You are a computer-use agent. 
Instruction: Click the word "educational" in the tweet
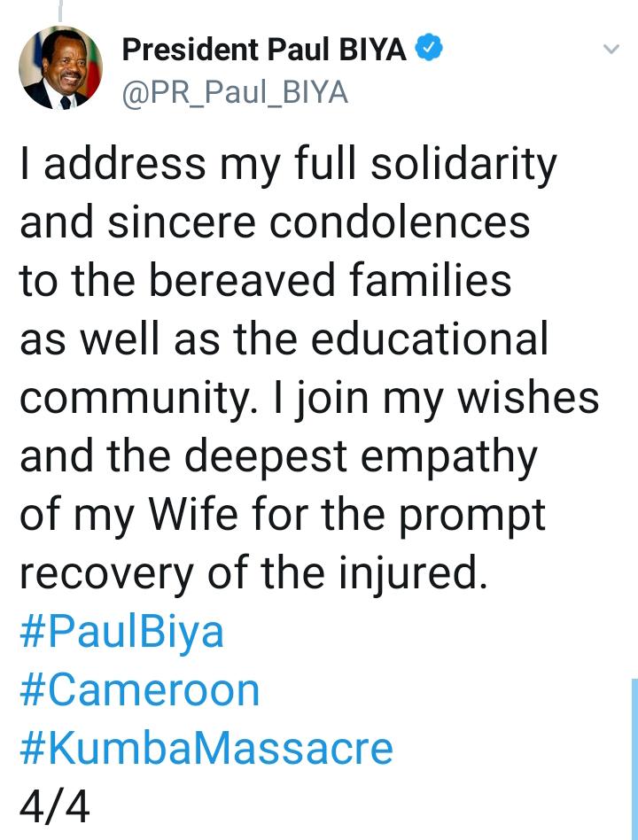(430, 338)
